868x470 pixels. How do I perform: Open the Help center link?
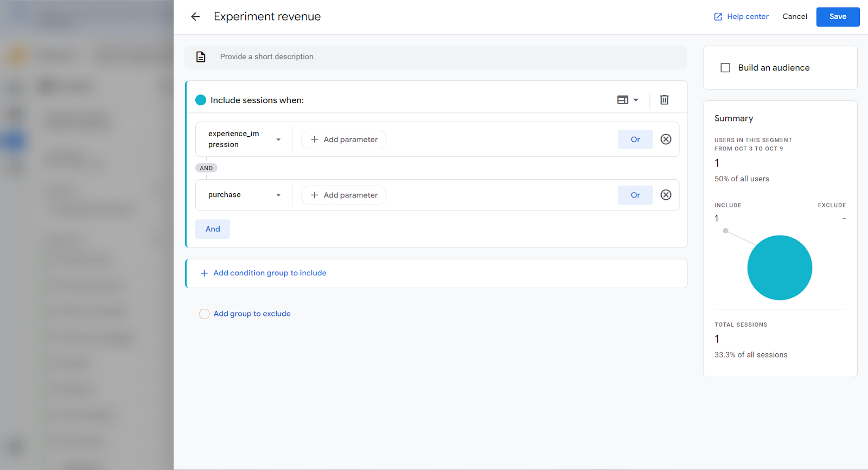[741, 17]
